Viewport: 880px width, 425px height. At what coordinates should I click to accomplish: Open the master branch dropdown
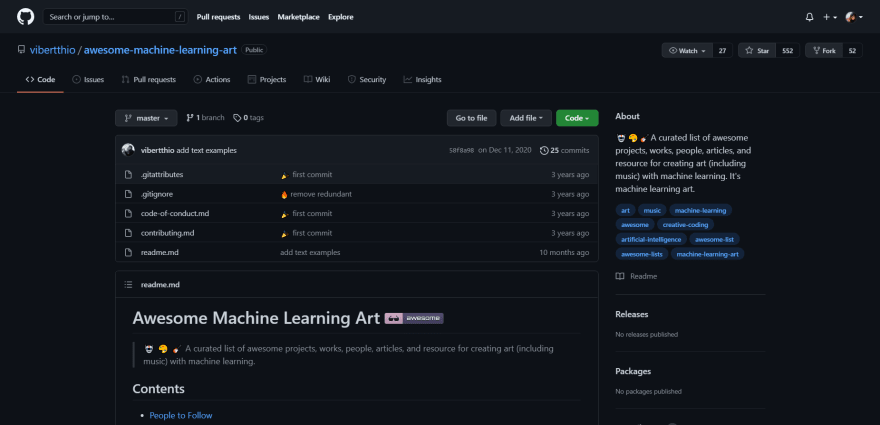146,118
